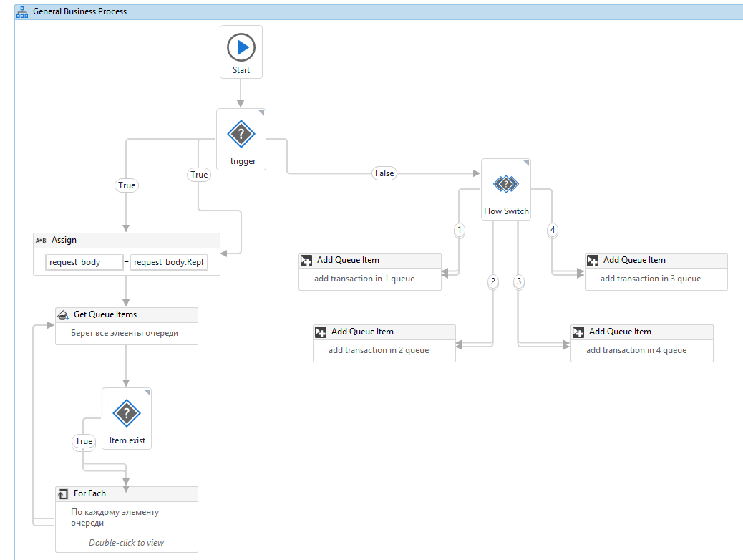
Task: Select the Flow Switch case 4 label
Action: [x=553, y=230]
